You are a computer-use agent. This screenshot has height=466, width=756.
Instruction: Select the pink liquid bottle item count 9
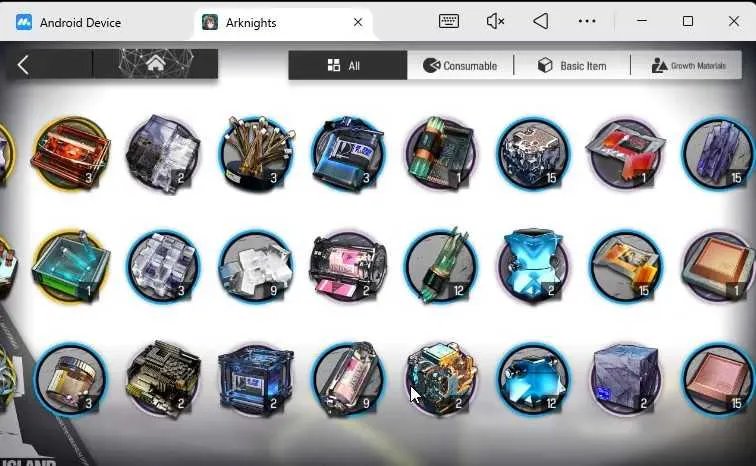(x=348, y=379)
